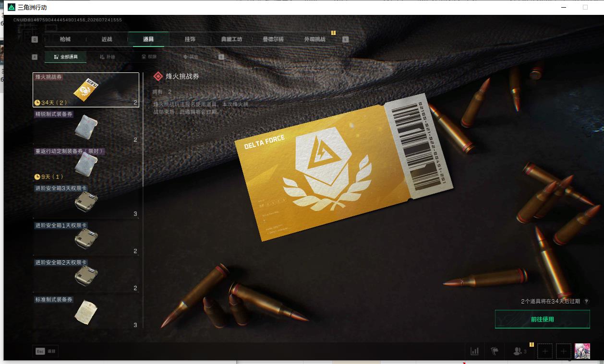
Task: Click the yellow alert badge on 外观挑战 tab
Action: 333,33
